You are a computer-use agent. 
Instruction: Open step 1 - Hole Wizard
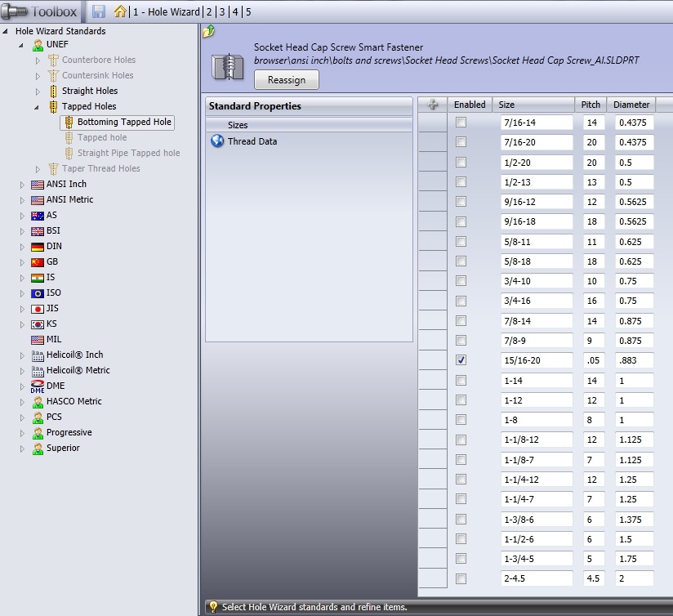166,11
